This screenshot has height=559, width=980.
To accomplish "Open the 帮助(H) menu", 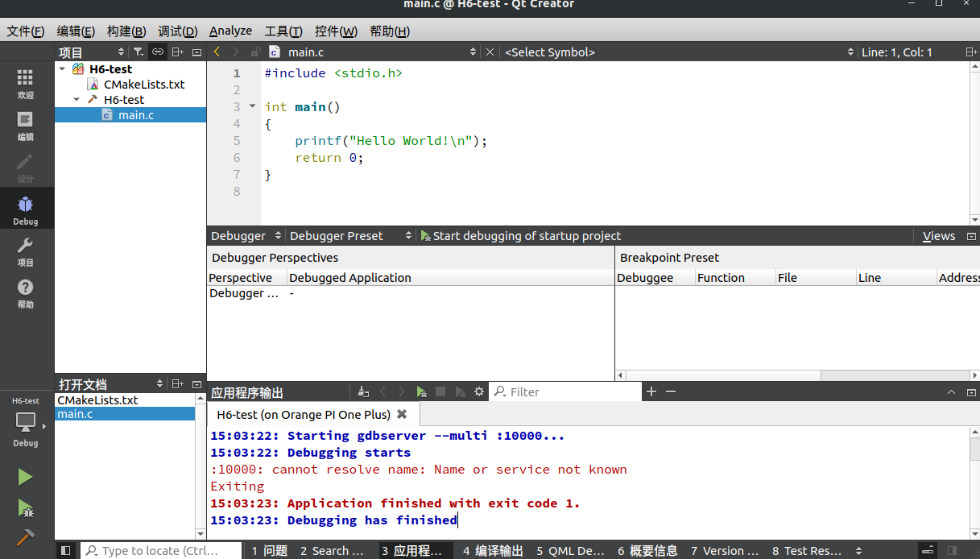I will tap(390, 31).
